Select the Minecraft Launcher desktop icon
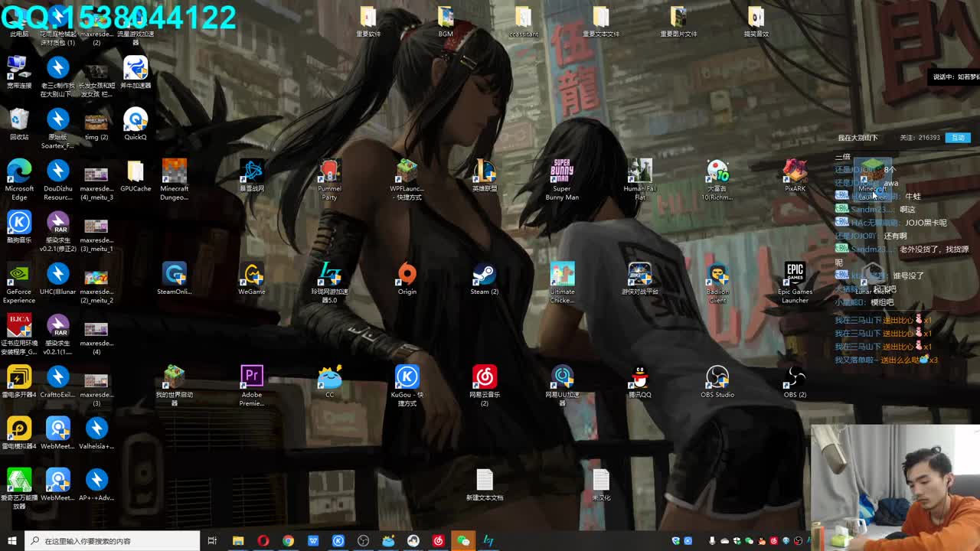The width and height of the screenshot is (980, 551). 873,174
